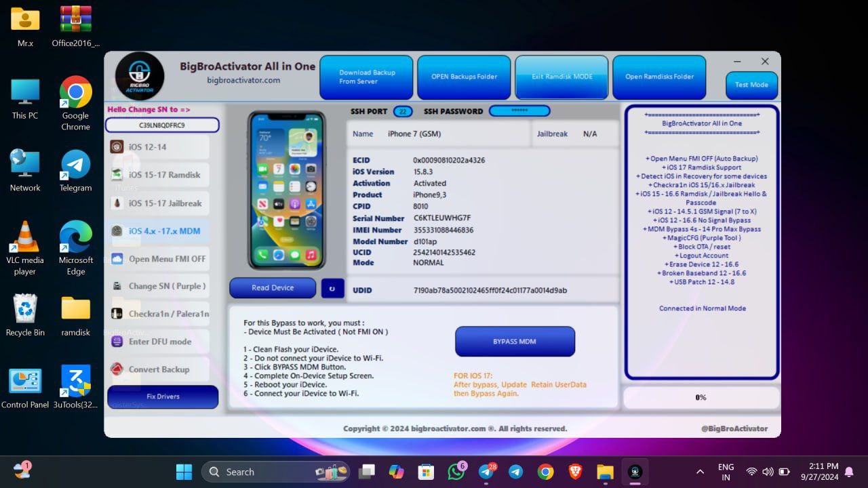868x488 pixels.
Task: Click the bigbroactivator.com link text
Action: [243, 80]
